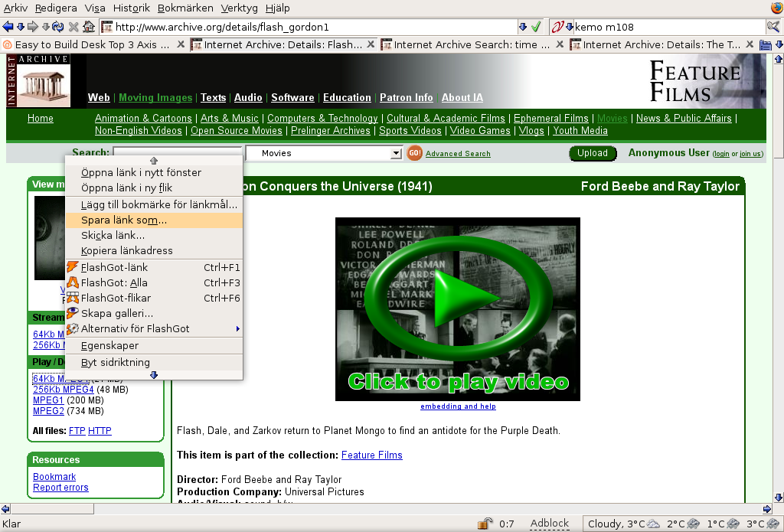The width and height of the screenshot is (784, 532).
Task: Click the context menu's downward scroll arrow
Action: coord(154,374)
